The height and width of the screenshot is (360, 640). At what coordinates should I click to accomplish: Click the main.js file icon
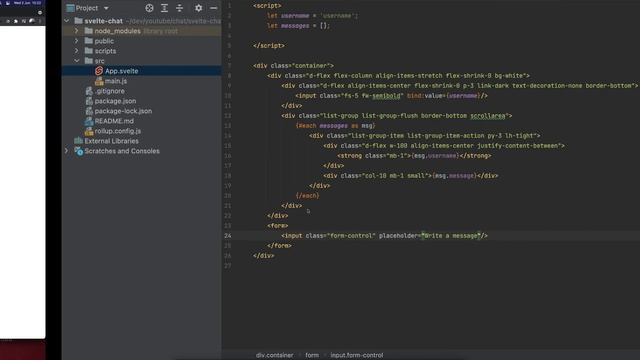99,81
